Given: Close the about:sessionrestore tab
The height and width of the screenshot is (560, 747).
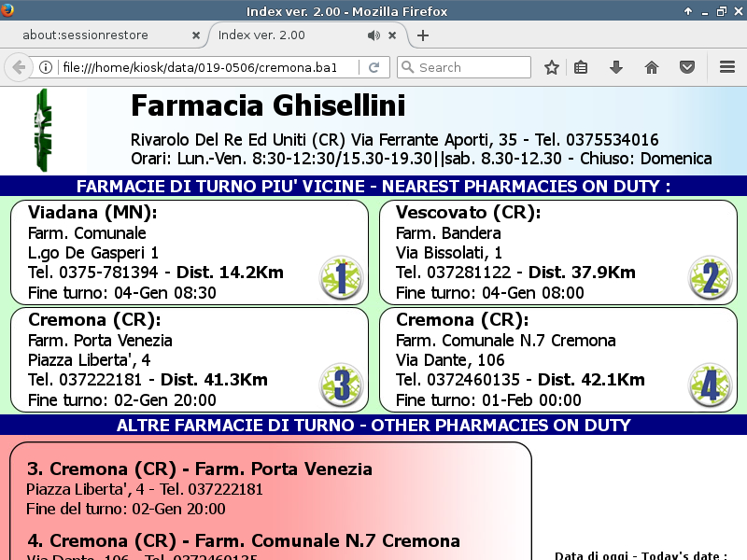Looking at the screenshot, I should pos(196,35).
